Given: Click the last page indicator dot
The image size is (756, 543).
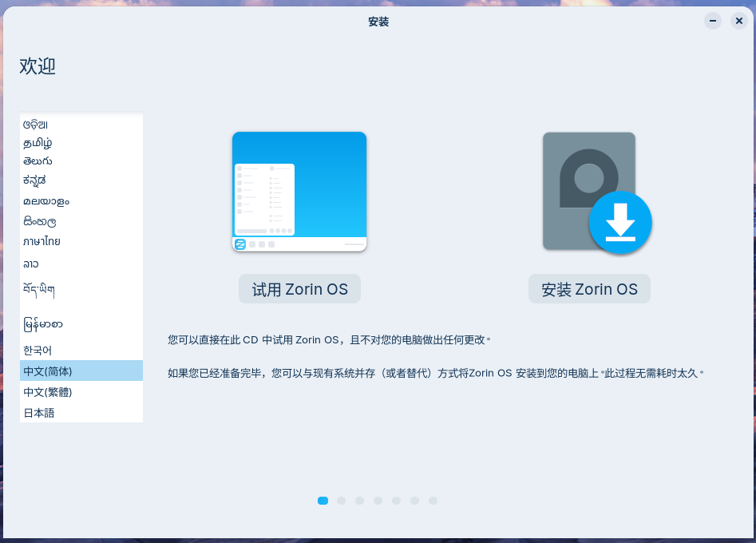Looking at the screenshot, I should pyautogui.click(x=433, y=501).
